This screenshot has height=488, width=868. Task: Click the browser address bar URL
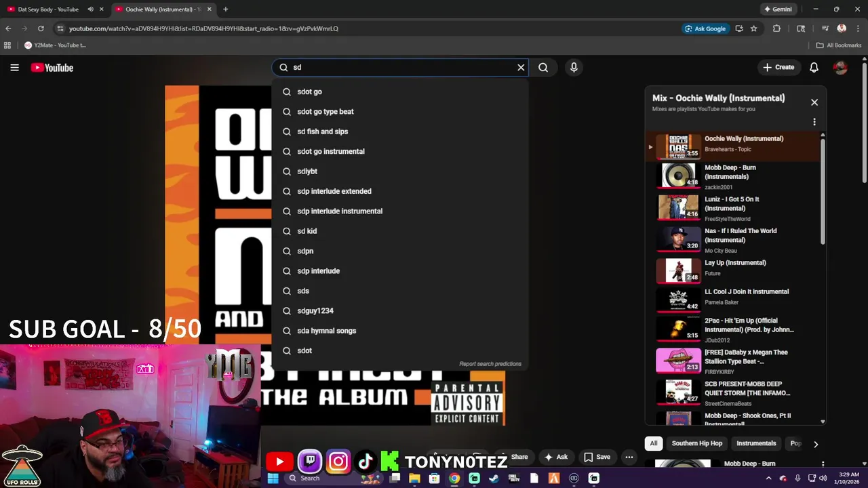pyautogui.click(x=203, y=28)
